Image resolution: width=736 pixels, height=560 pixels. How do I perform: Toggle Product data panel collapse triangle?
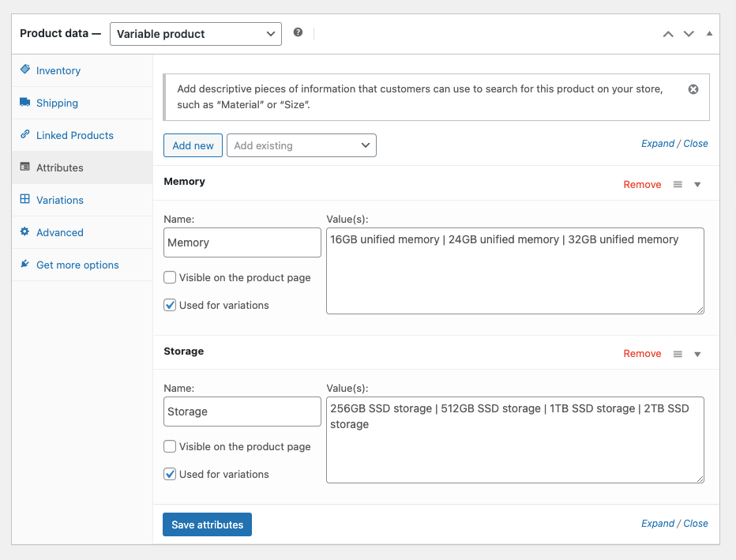709,34
